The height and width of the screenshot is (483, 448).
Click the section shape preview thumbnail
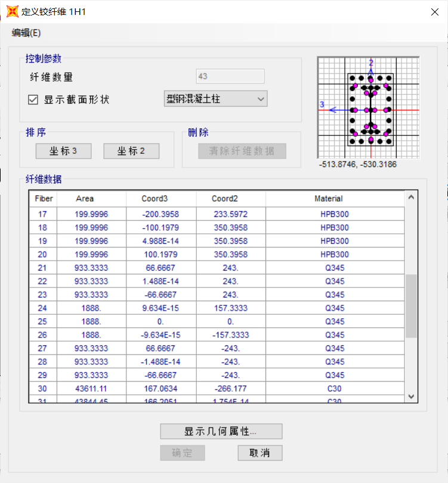click(369, 107)
